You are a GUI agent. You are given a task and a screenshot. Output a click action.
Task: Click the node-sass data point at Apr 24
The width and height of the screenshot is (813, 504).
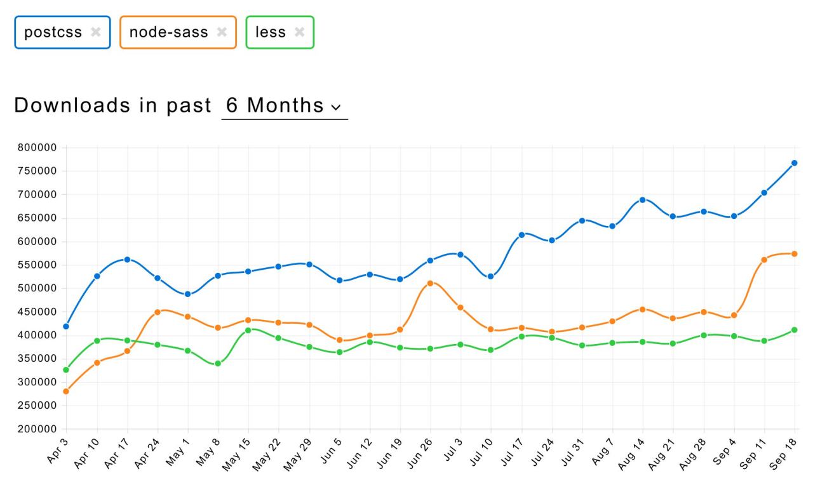pyautogui.click(x=158, y=312)
